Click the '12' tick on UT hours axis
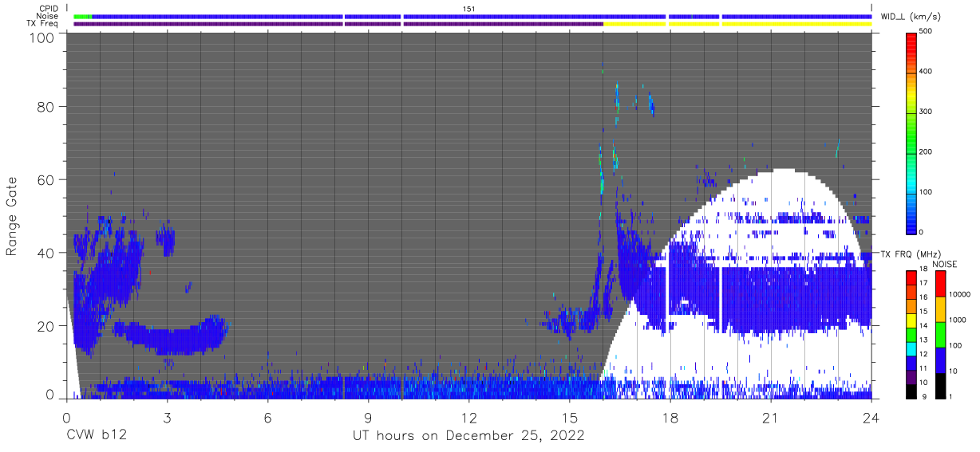This screenshot has height=452, width=980. tap(469, 418)
